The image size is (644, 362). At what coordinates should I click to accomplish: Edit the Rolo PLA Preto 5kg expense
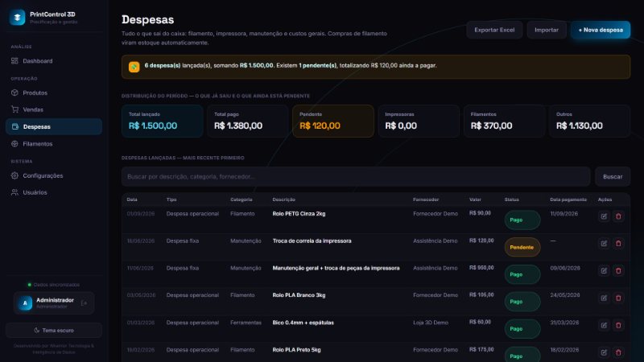[x=604, y=352]
